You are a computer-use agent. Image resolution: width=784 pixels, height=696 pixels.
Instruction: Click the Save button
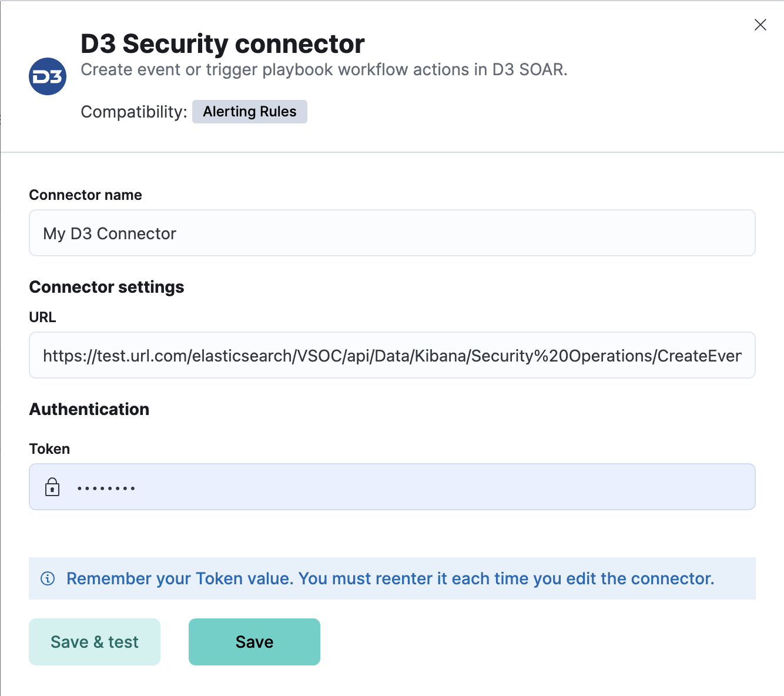pos(254,641)
